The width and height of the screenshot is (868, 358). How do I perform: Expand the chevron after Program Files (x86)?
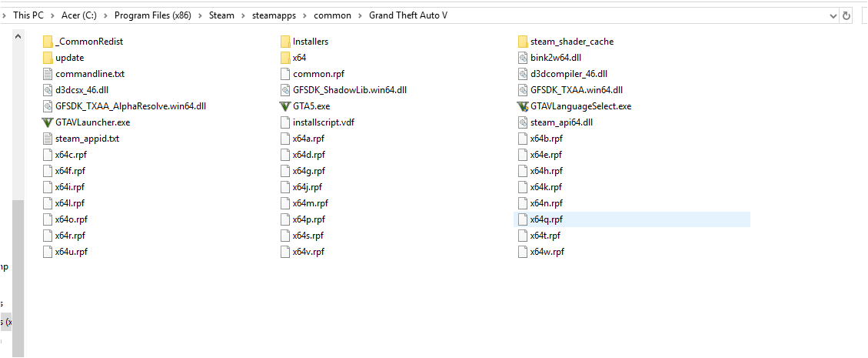click(200, 16)
